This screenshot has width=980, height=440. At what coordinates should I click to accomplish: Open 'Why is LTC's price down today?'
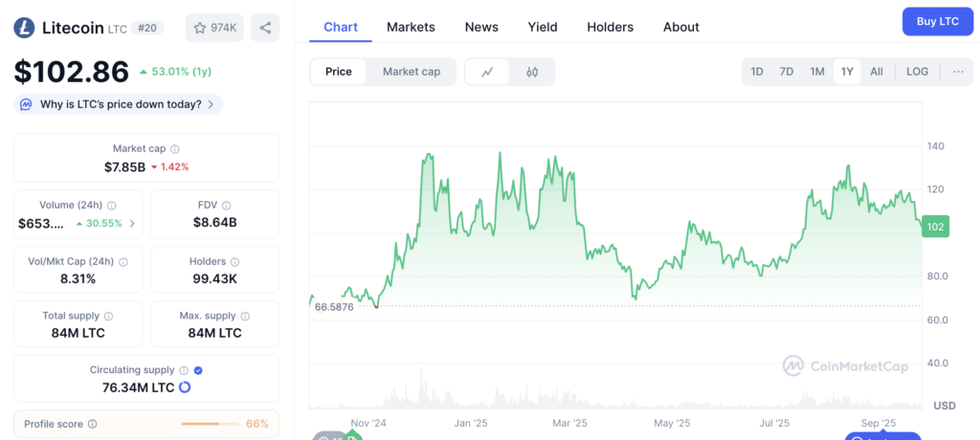[x=118, y=104]
